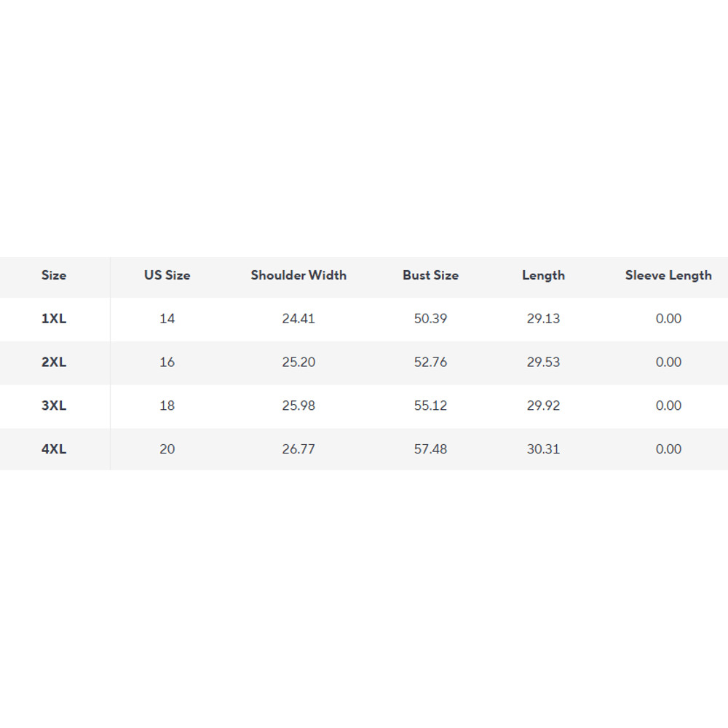
Task: Click the 2XL size row label
Action: [54, 363]
